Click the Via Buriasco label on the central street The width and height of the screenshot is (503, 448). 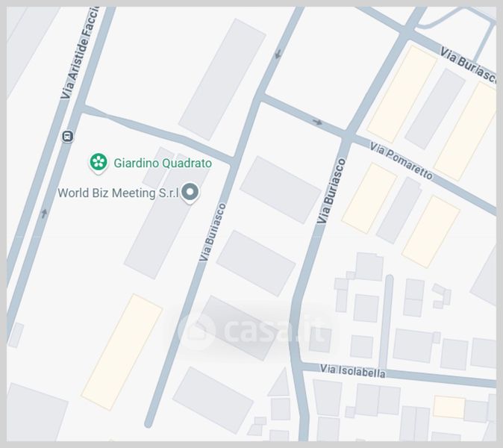213,232
